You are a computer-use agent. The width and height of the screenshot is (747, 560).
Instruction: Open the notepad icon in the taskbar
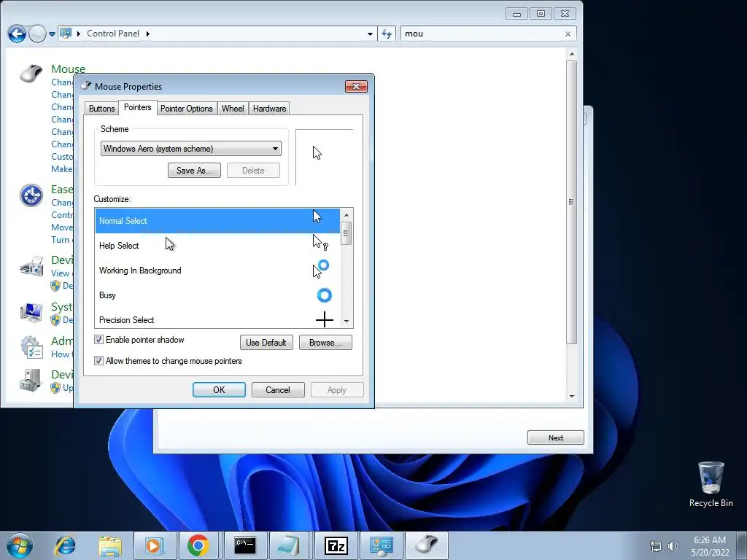click(x=290, y=545)
